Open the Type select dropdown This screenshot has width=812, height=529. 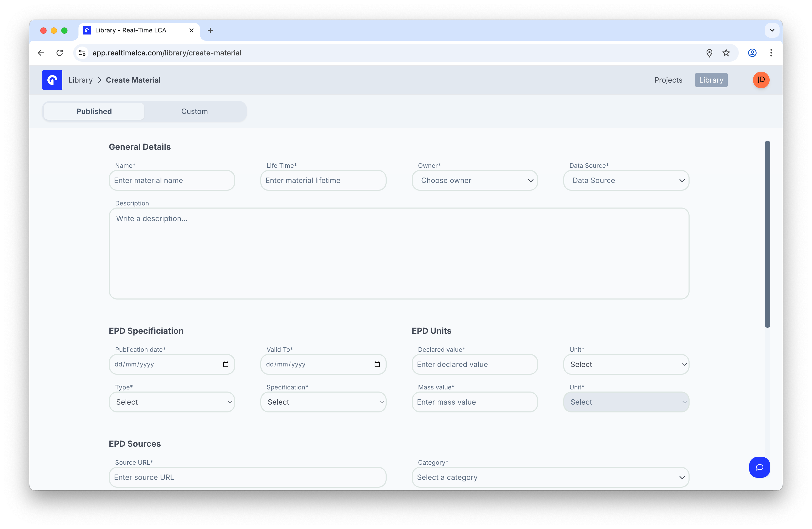point(172,402)
